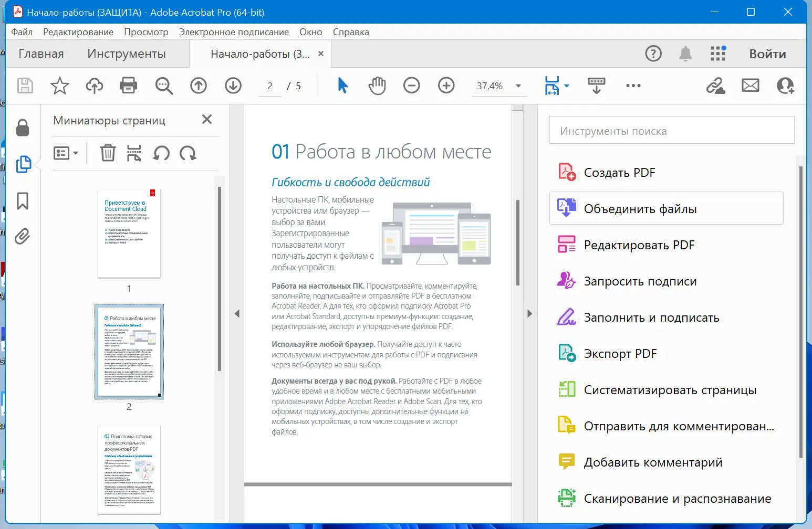The width and height of the screenshot is (812, 529).
Task: Open the Справка menu
Action: coord(351,32)
